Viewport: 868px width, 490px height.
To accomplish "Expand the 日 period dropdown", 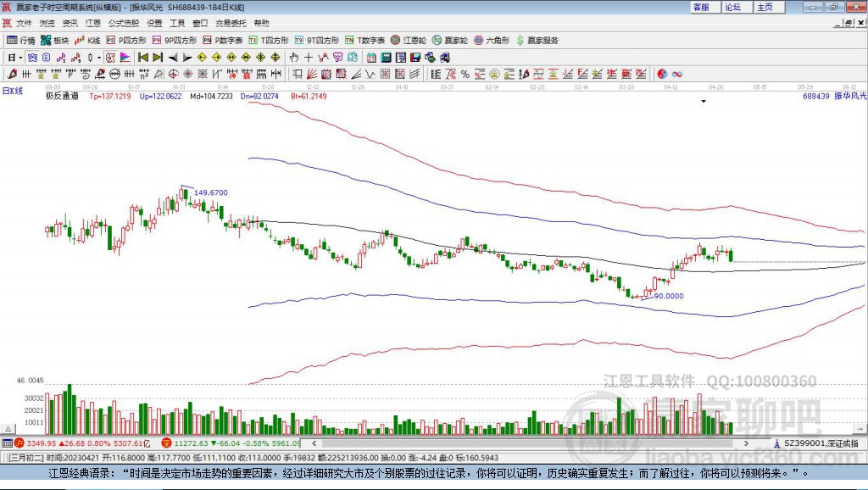I will 20,58.
